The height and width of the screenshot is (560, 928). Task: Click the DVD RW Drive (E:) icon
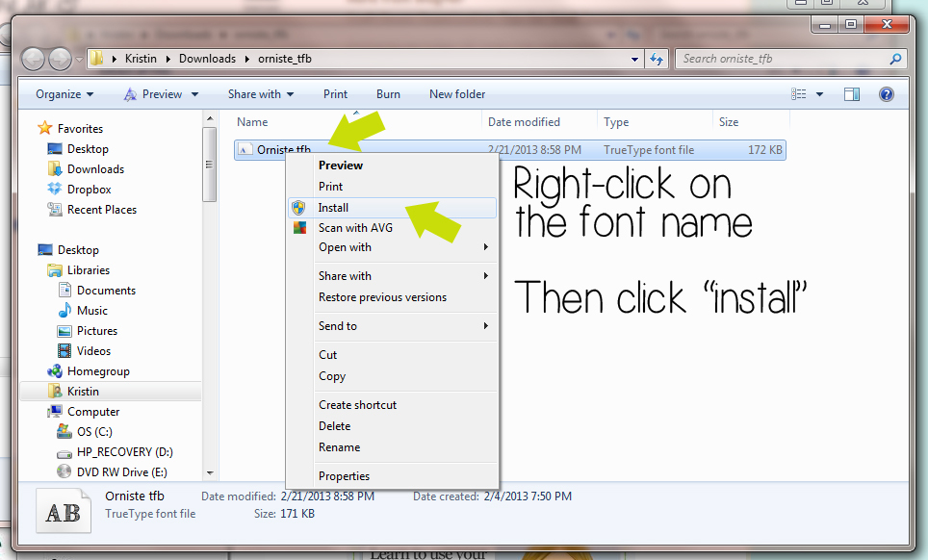[x=64, y=471]
